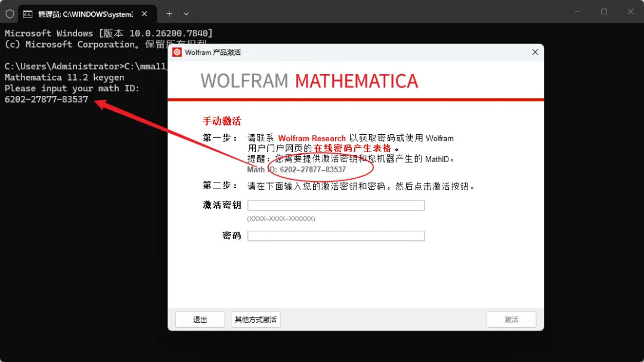Click the 激活 (Activate) button
The width and height of the screenshot is (644, 362).
(512, 320)
